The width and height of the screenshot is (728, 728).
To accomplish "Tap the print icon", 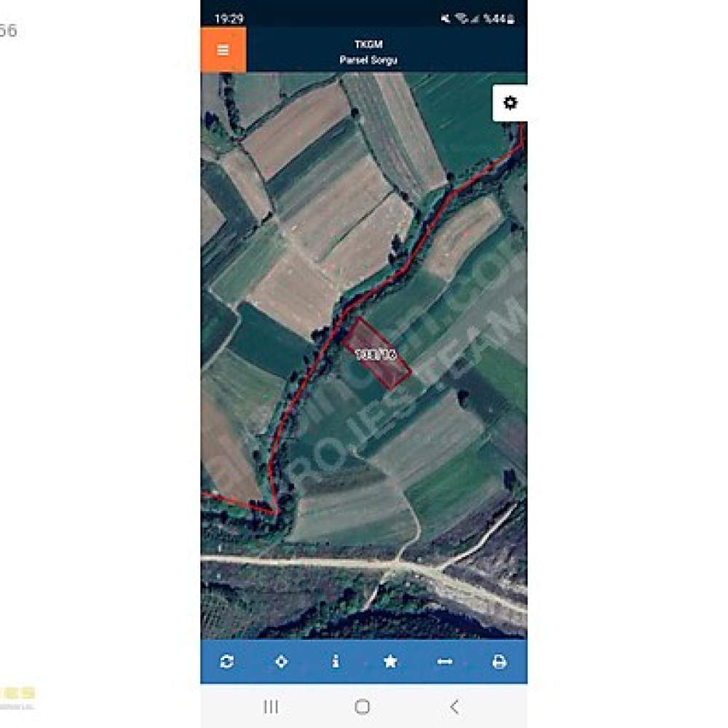I will click(499, 662).
